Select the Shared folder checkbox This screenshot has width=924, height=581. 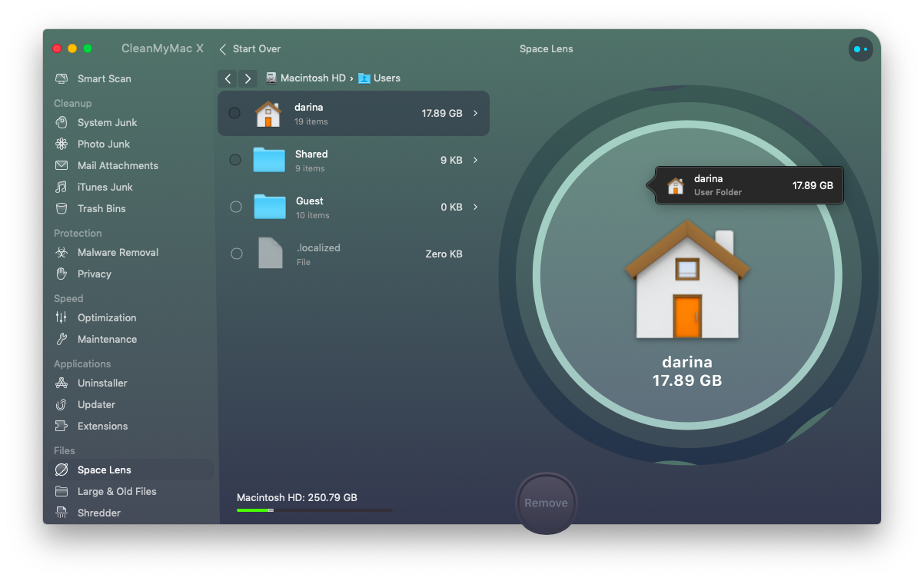[x=235, y=160]
